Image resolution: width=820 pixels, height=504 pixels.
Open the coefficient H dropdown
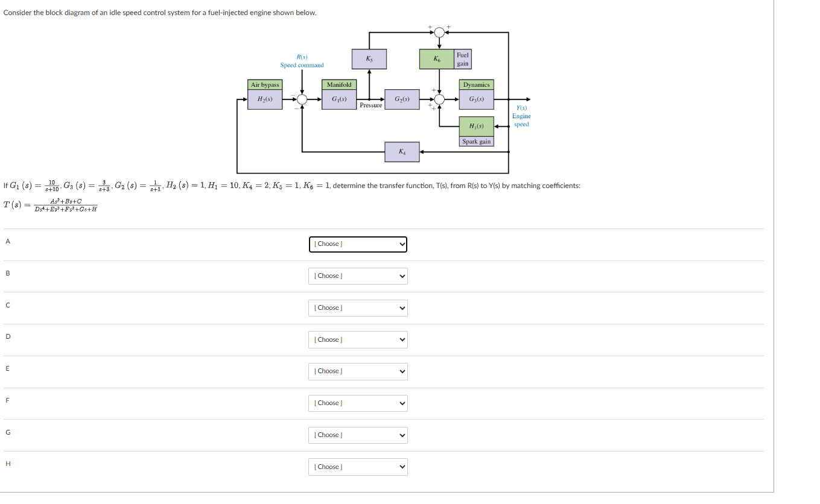pos(357,467)
